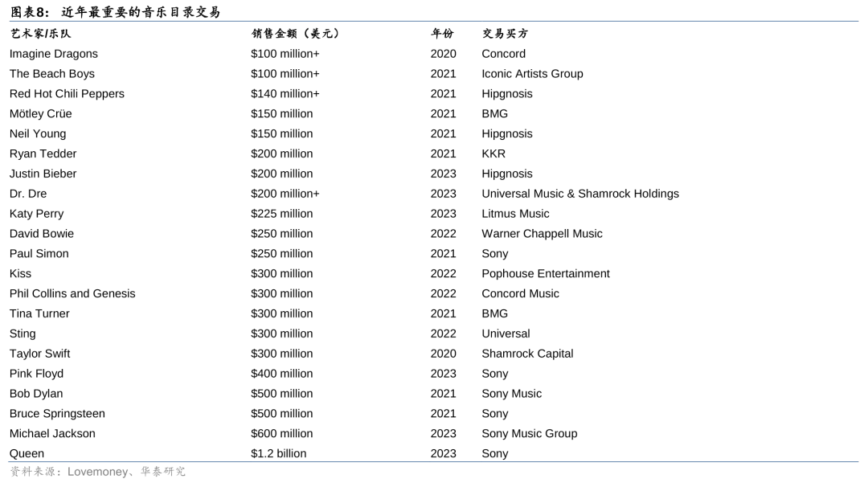
Task: Click the 'KKR' buyer cell
Action: click(493, 153)
